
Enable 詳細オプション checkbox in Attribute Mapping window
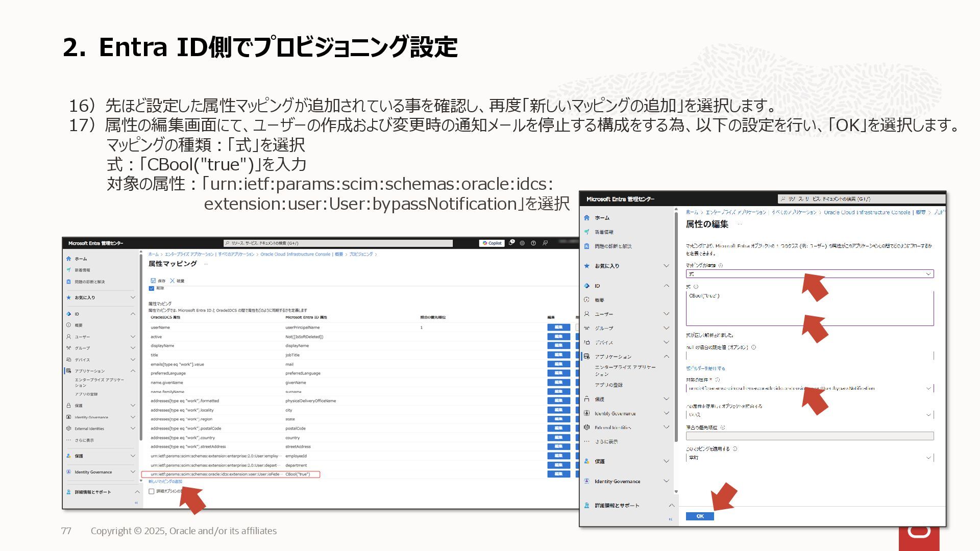pos(152,491)
